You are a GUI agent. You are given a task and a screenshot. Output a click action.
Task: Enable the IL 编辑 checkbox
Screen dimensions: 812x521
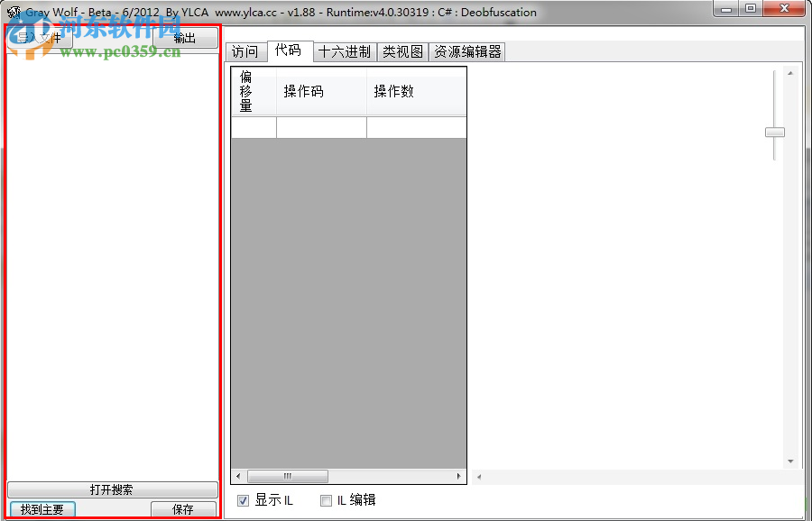point(326,500)
